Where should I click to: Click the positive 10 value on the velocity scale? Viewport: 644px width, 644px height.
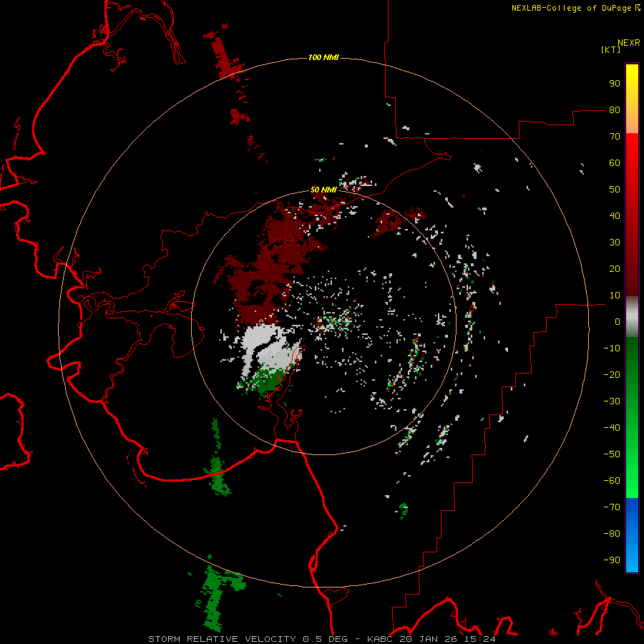point(615,296)
